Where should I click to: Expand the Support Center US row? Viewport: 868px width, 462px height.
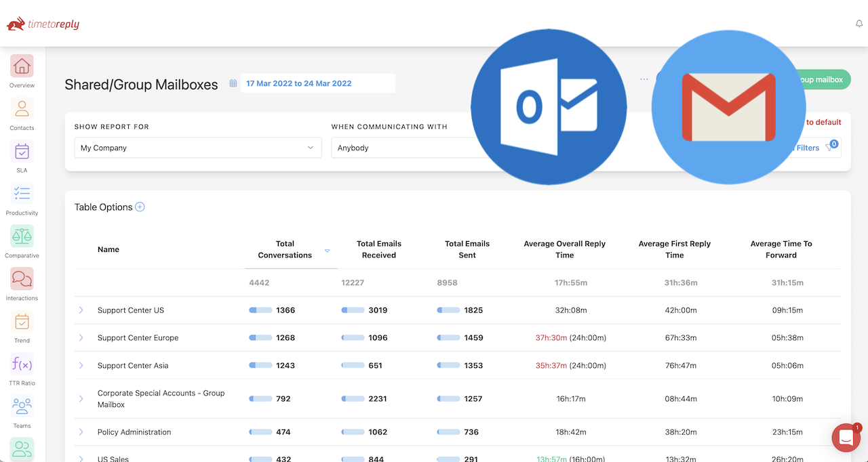81,310
